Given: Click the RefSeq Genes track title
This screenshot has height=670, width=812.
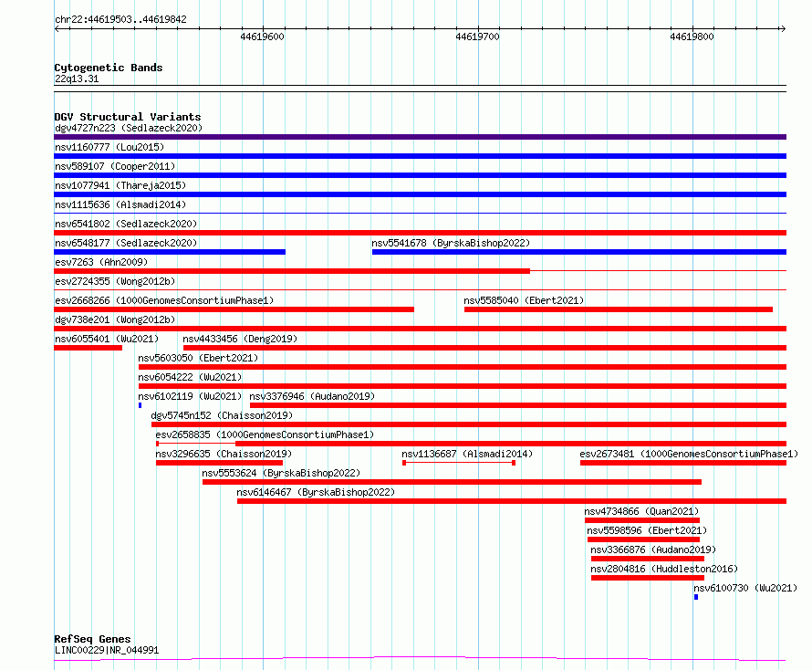Looking at the screenshot, I should click(92, 640).
